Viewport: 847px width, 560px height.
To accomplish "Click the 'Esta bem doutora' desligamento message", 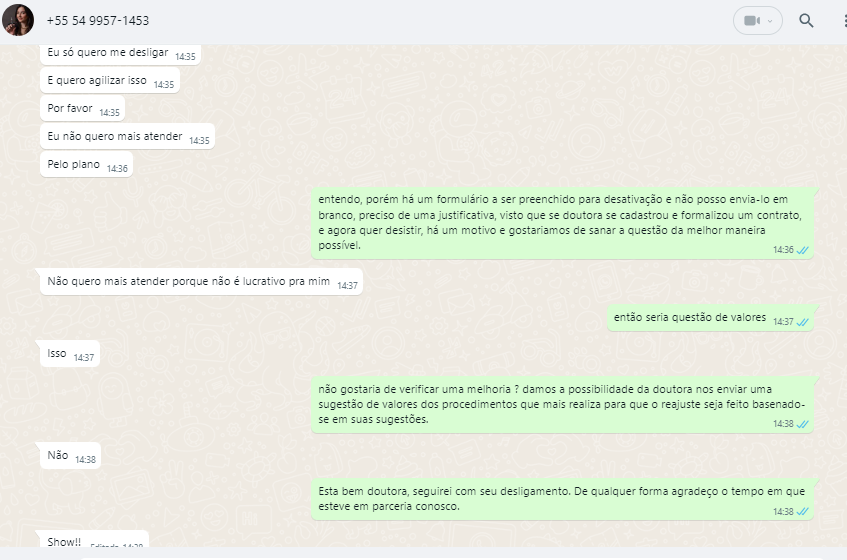I will coord(562,500).
